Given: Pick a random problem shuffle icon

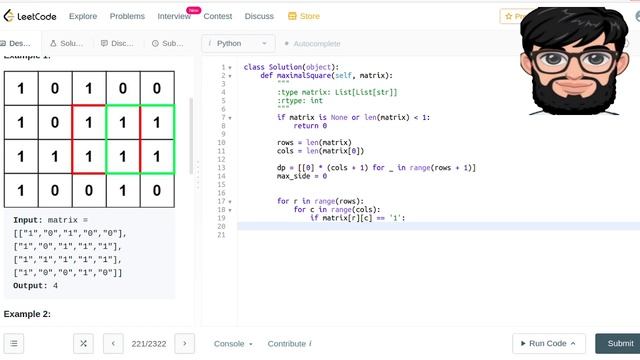Looking at the screenshot, I should coord(83,344).
